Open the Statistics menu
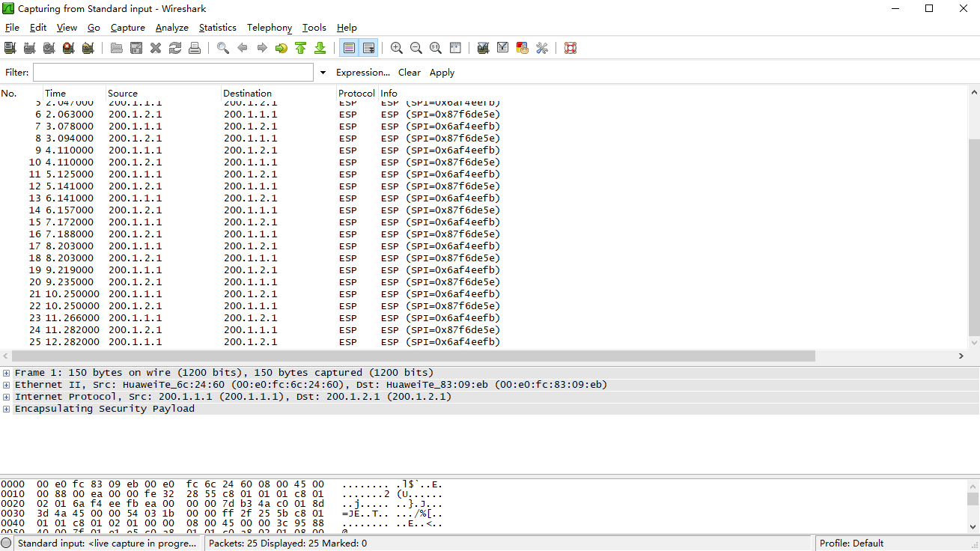 (217, 27)
